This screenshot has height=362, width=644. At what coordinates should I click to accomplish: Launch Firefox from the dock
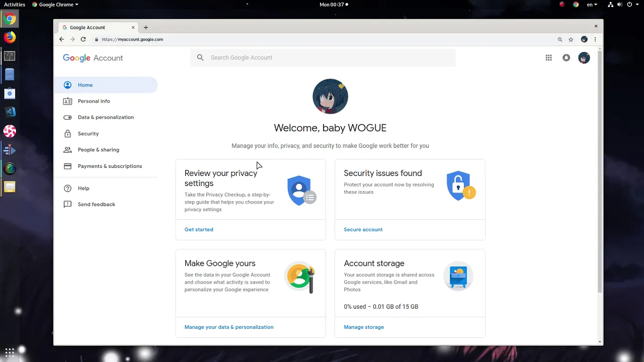click(10, 37)
